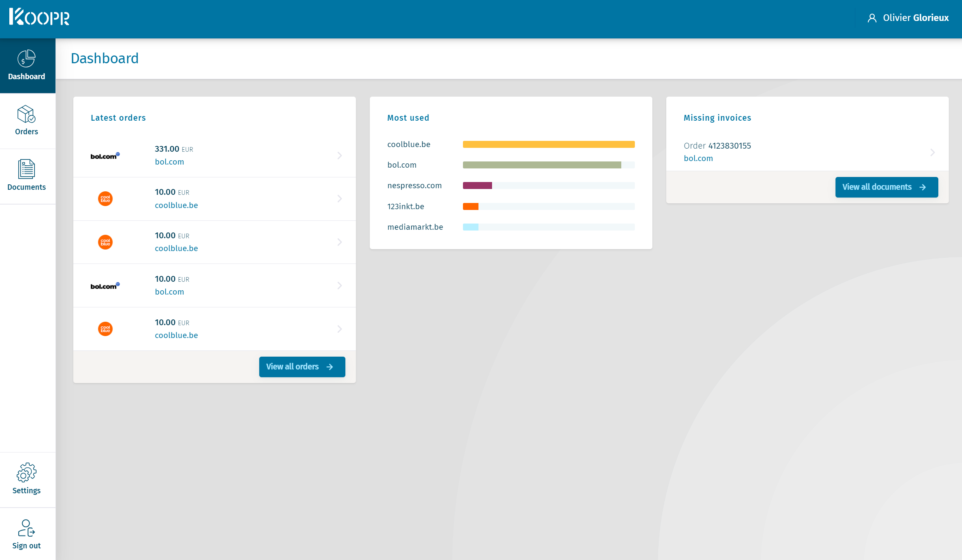
Task: Click the Latest orders heading
Action: (x=118, y=118)
